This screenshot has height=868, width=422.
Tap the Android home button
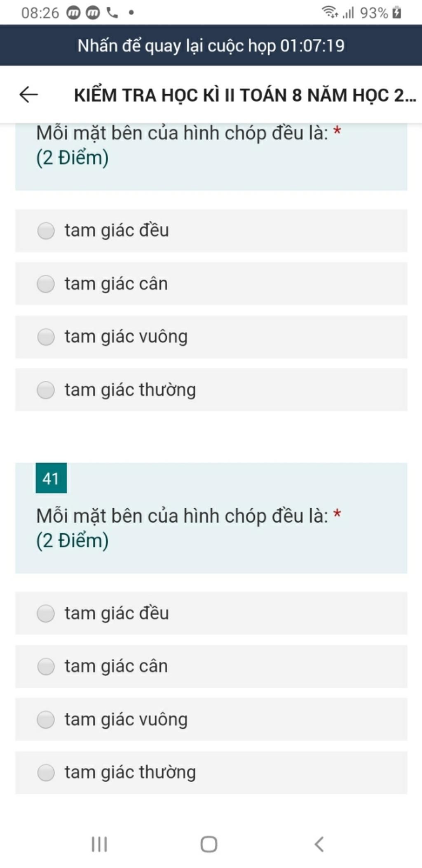tap(209, 844)
